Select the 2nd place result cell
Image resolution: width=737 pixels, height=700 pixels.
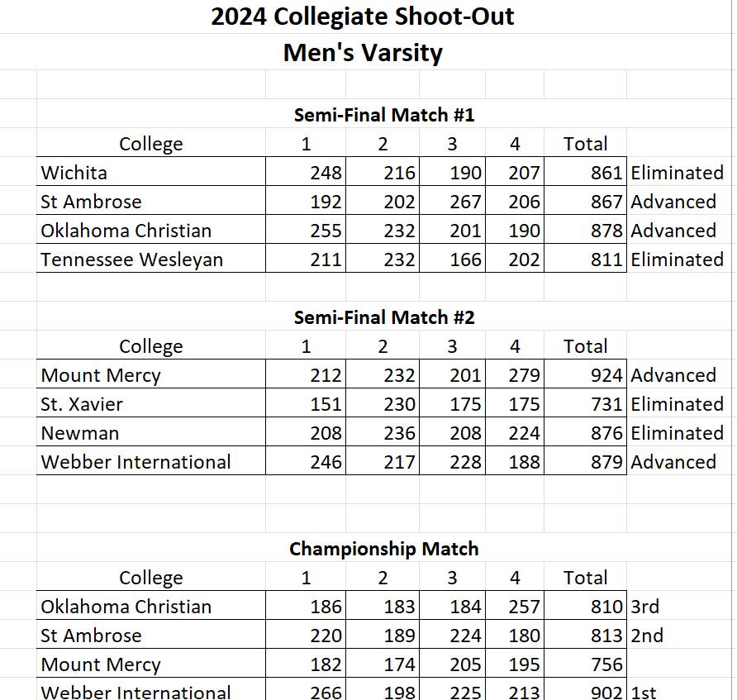tap(647, 636)
